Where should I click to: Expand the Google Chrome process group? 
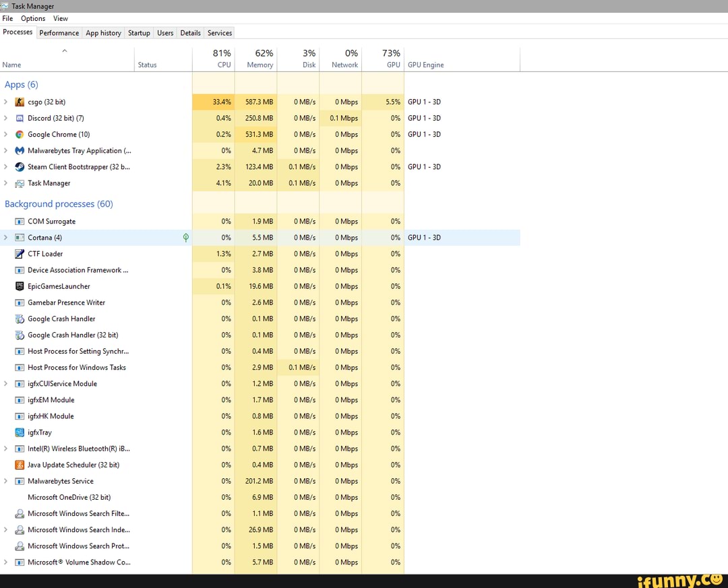(x=5, y=134)
